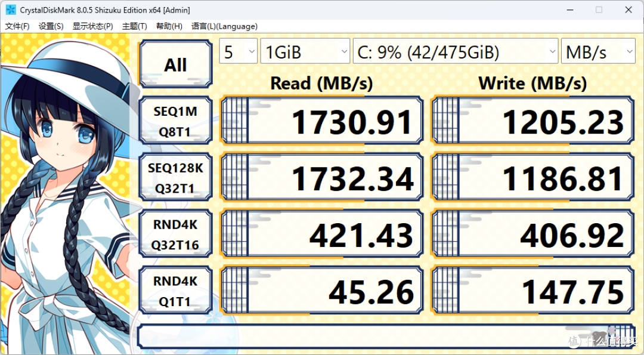Minimize the CrystalDiskMark window

(x=569, y=10)
